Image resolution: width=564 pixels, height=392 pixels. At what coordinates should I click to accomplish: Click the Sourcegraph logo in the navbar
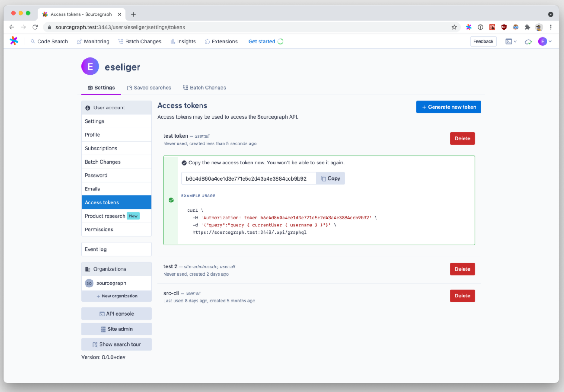tap(14, 41)
